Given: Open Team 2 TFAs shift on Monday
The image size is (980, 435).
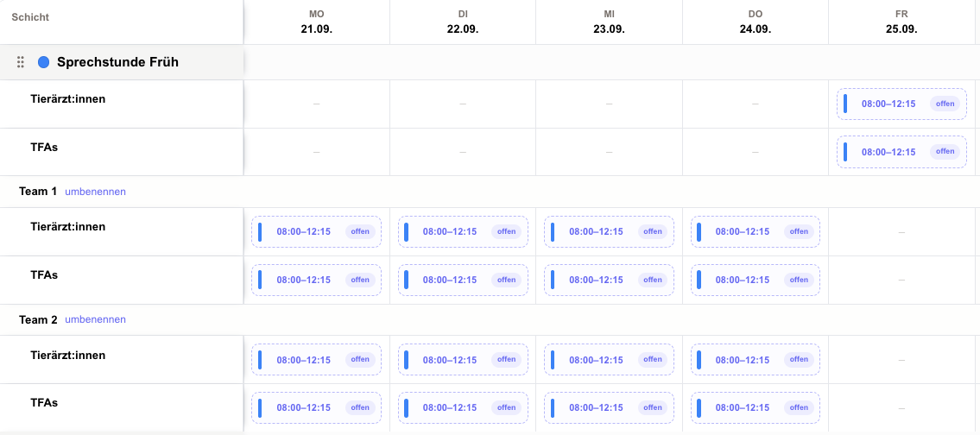Looking at the screenshot, I should tap(316, 407).
